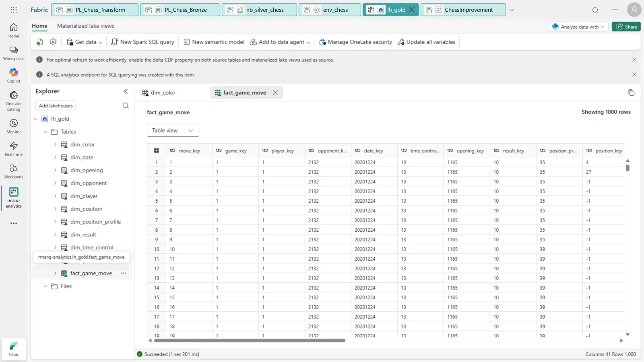Open the app launcher waffle icon

pos(14,10)
